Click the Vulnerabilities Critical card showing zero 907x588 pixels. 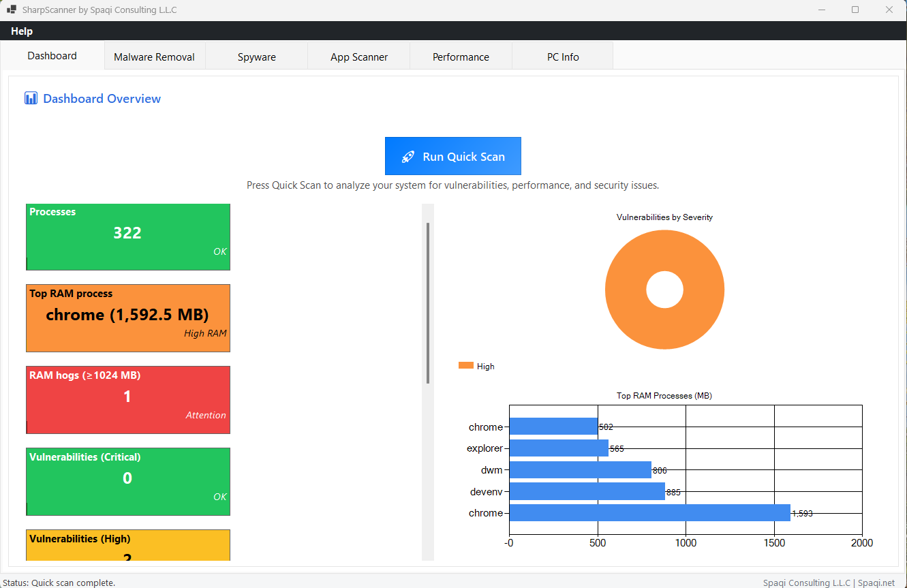127,481
